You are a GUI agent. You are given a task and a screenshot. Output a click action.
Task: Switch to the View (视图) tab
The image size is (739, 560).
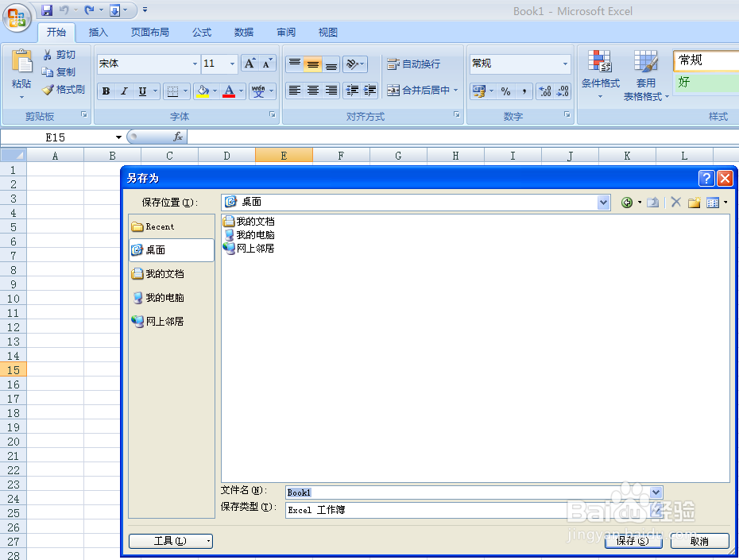click(328, 32)
